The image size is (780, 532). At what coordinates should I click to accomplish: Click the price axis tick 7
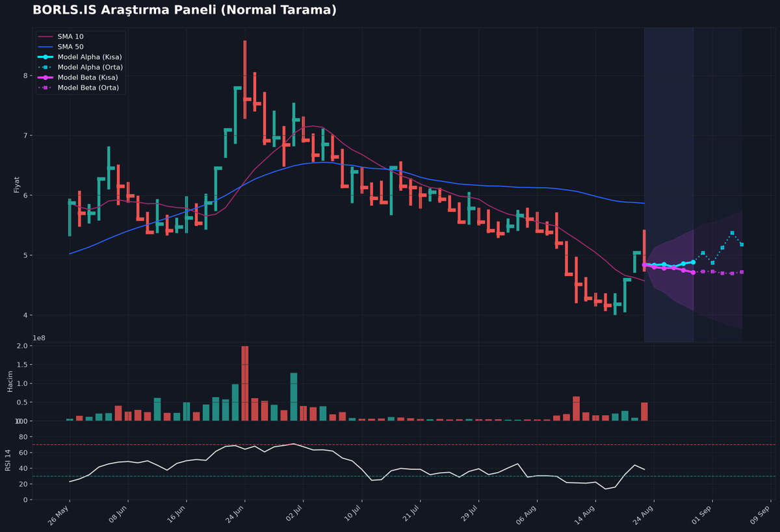(x=25, y=135)
